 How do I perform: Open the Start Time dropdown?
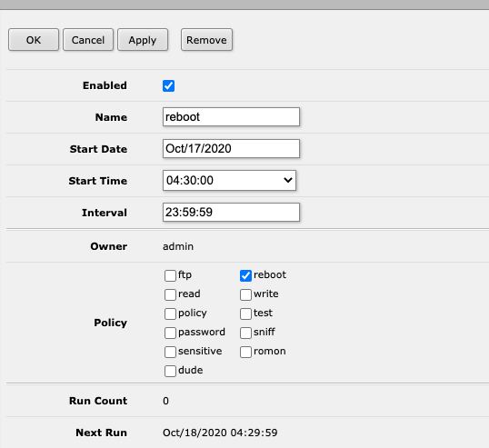[x=229, y=180]
